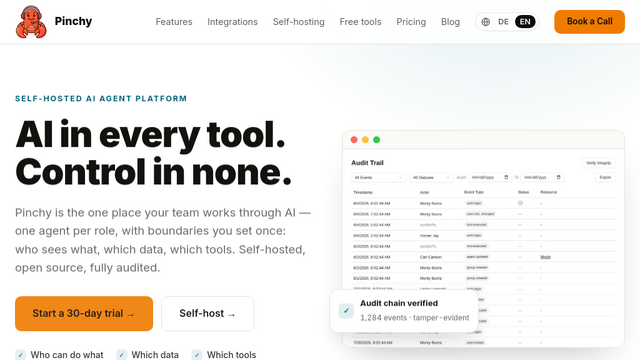Click the Which tools label
Image resolution: width=640 pixels, height=360 pixels.
pos(231,355)
